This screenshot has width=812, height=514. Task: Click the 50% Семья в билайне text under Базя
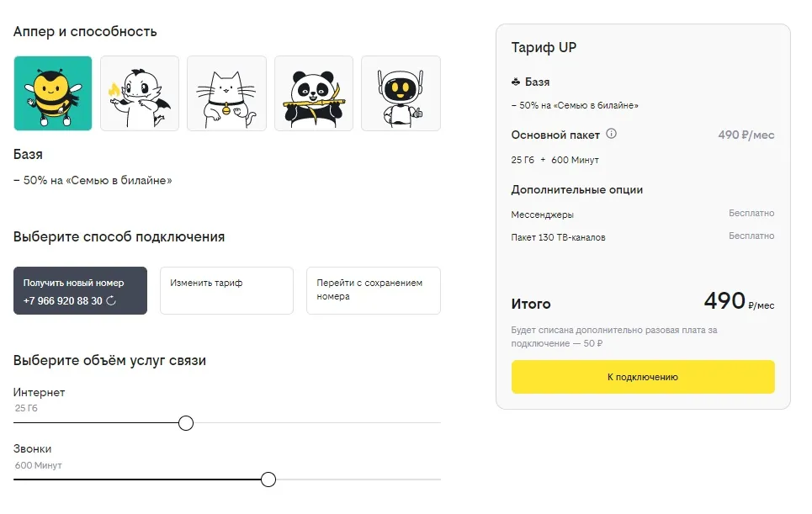click(93, 180)
